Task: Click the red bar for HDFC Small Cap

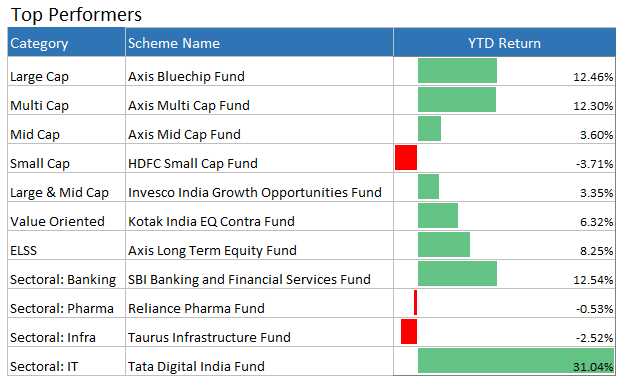Action: tap(406, 158)
